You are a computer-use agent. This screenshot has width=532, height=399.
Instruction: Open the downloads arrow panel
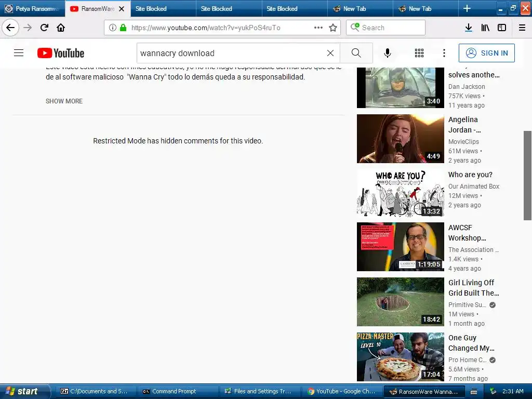(469, 28)
